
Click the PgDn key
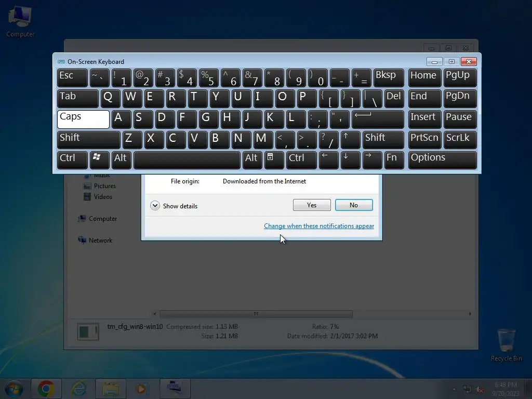pos(460,98)
